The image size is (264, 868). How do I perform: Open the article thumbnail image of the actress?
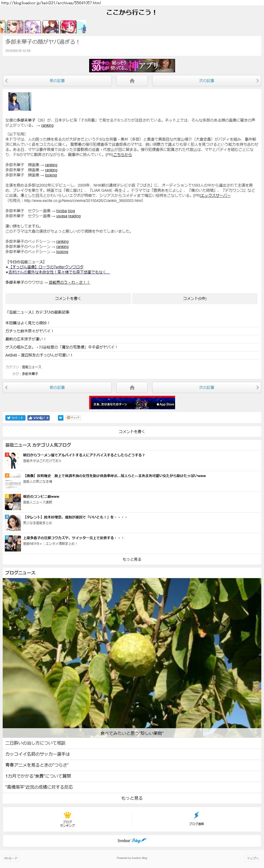tap(20, 101)
